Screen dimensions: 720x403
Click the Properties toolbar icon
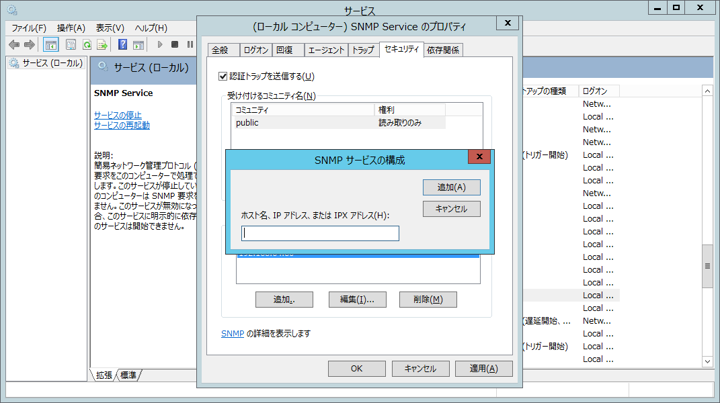71,45
